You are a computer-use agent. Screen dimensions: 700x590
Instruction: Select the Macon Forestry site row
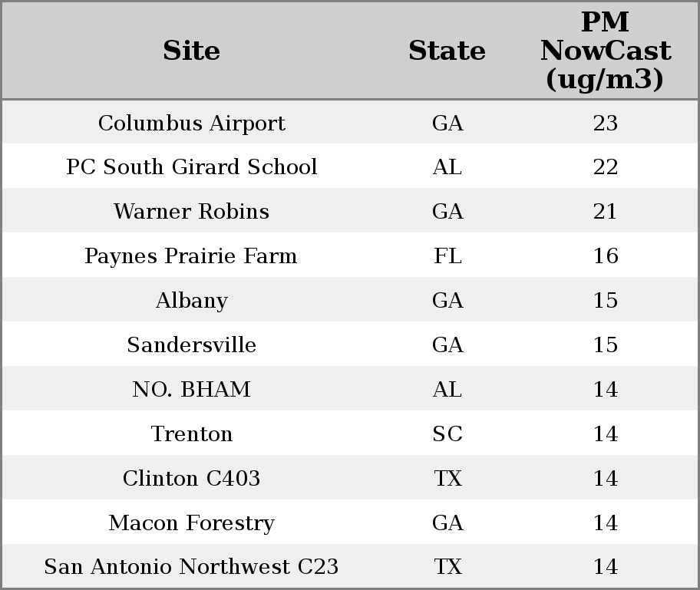[191, 523]
